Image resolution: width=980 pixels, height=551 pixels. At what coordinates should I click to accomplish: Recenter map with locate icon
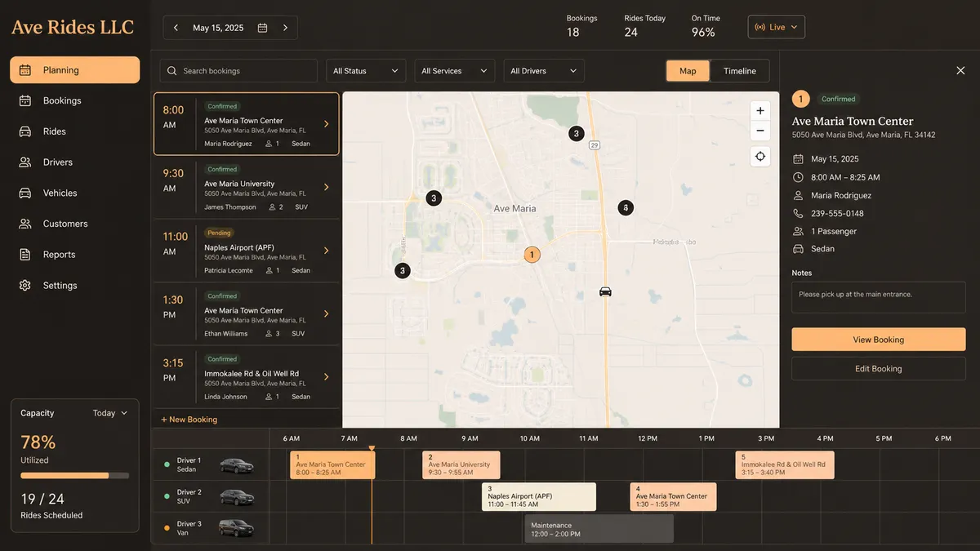click(760, 157)
